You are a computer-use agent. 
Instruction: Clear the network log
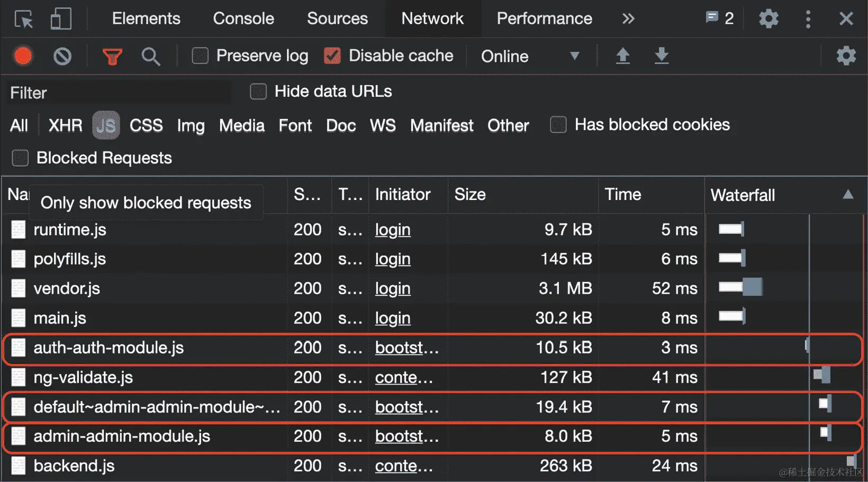pos(62,56)
